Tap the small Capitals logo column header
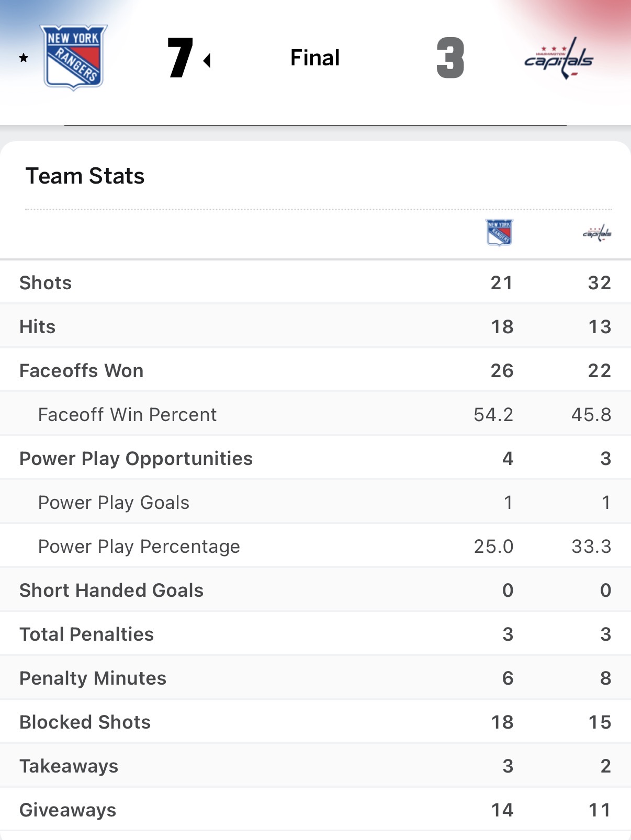 coord(597,233)
